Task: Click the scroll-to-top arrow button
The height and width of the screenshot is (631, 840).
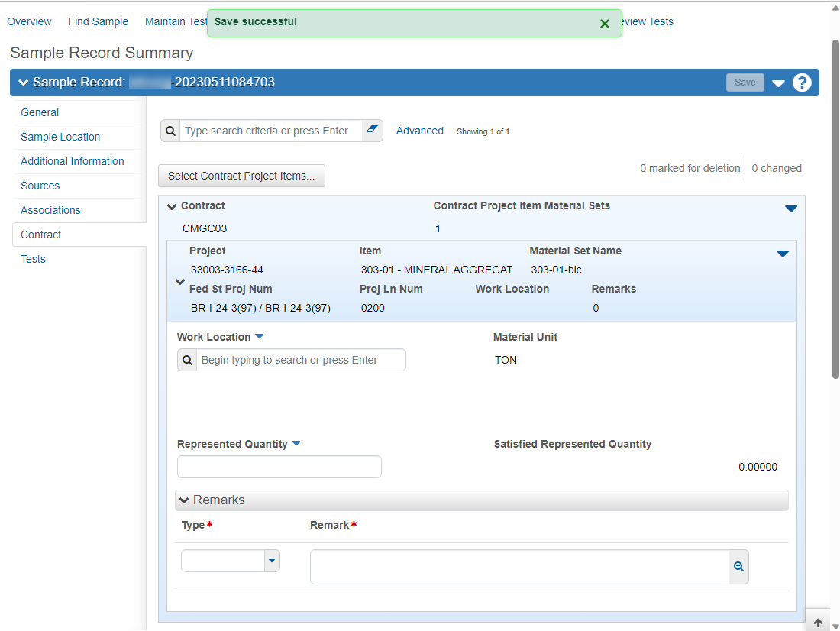Action: pos(818,623)
